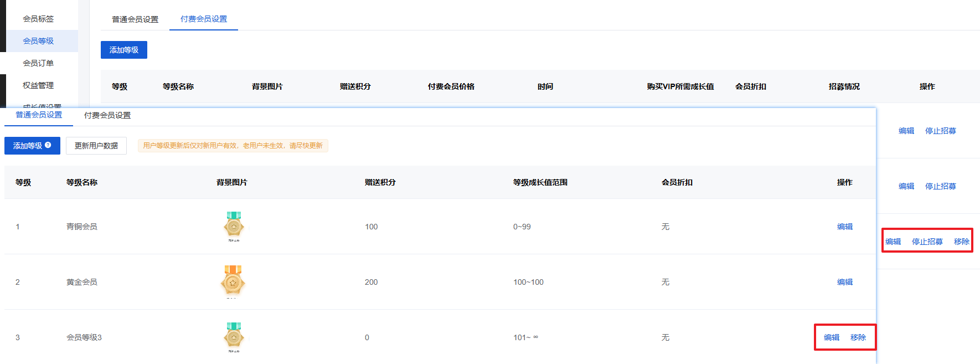980x364 pixels.
Task: Click 付费会员价格 column header
Action: pyautogui.click(x=451, y=86)
